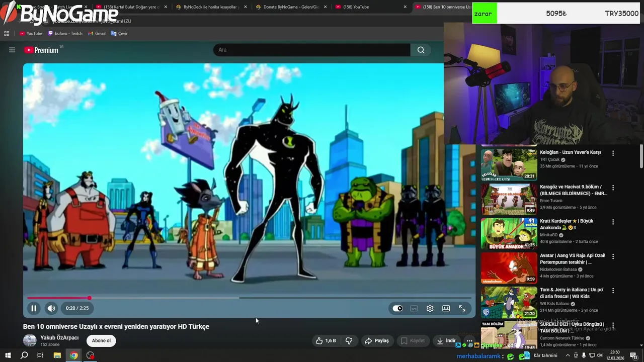Image resolution: width=644 pixels, height=362 pixels.
Task: Pause the video with the pause button
Action: [34, 308]
